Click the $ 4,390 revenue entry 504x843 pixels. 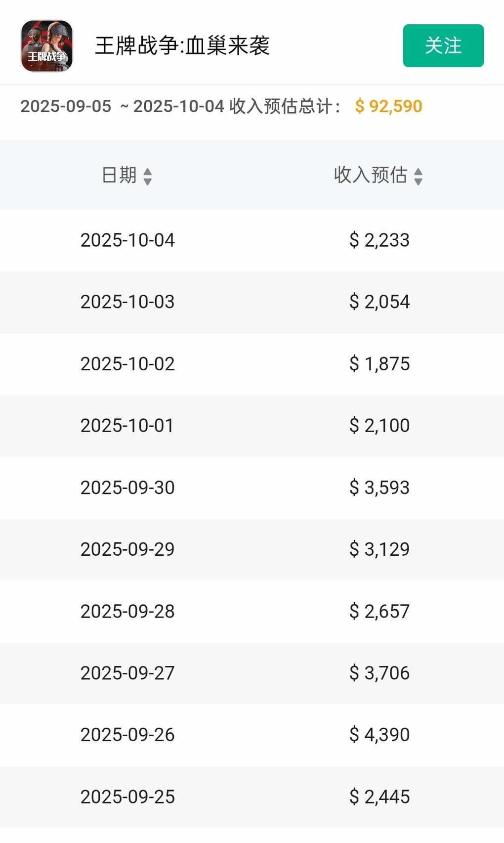[x=379, y=735]
